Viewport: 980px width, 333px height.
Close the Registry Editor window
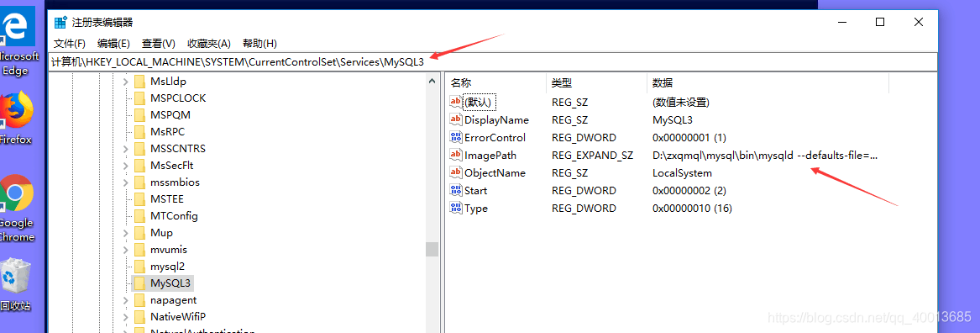(918, 22)
